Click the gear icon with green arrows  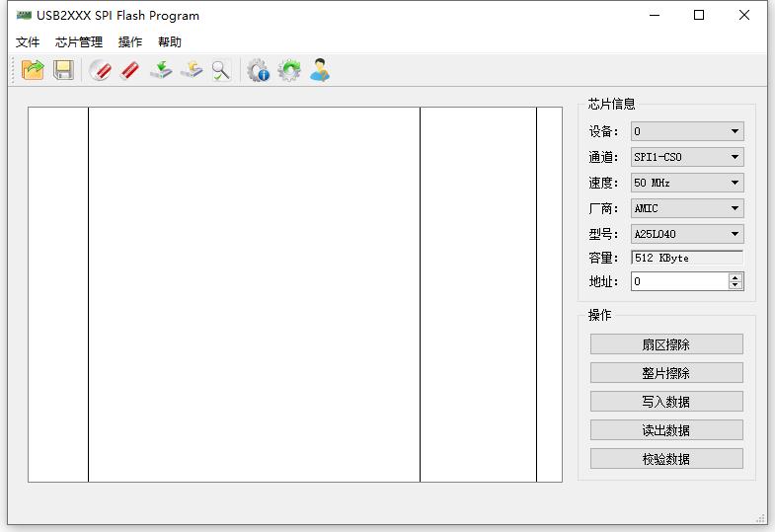pyautogui.click(x=289, y=70)
